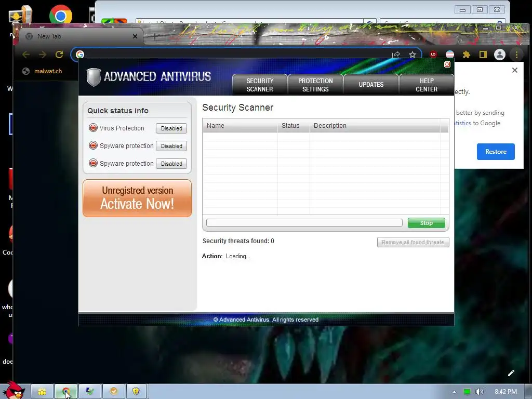Screen dimensions: 532x399
Task: Open the third taskbar app icon
Action: (89, 392)
